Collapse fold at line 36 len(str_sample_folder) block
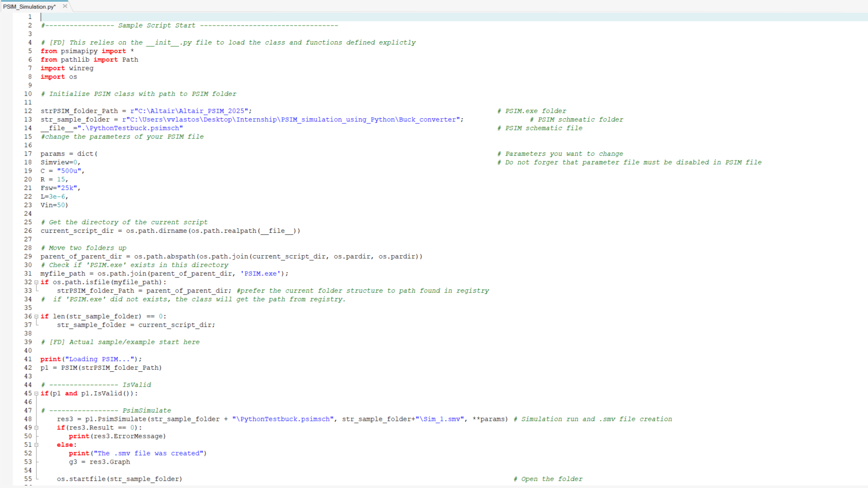The height and width of the screenshot is (488, 868). [36, 316]
